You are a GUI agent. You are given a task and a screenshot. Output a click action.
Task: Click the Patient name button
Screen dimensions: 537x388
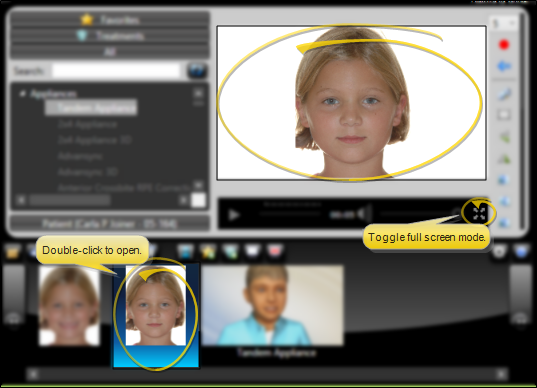pyautogui.click(x=110, y=224)
